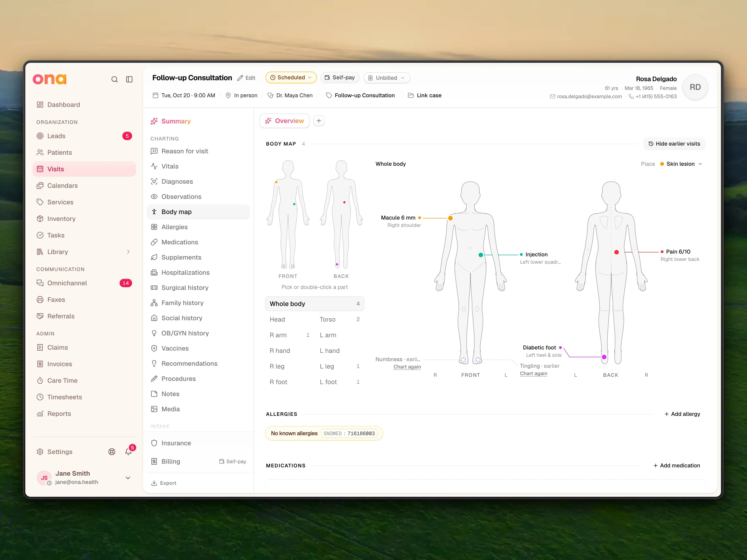Screen dimensions: 747x560
Task: Select the magenta Diabetic foot marker
Action: (x=604, y=357)
